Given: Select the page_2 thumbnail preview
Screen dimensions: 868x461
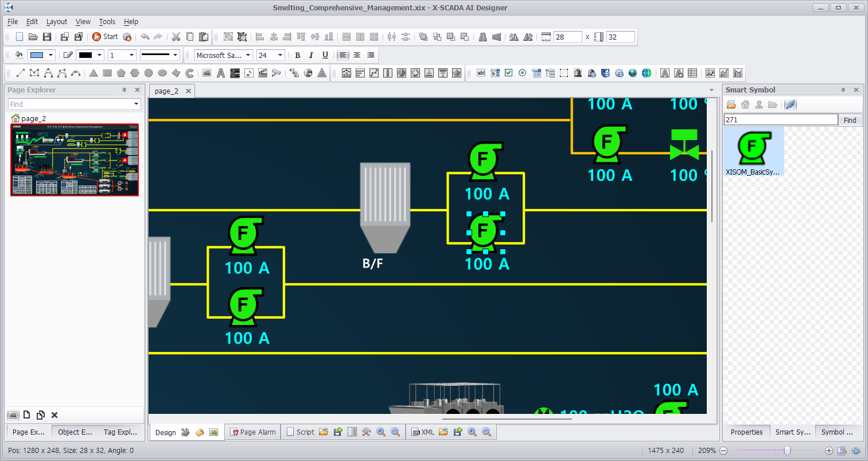Looking at the screenshot, I should pos(75,160).
